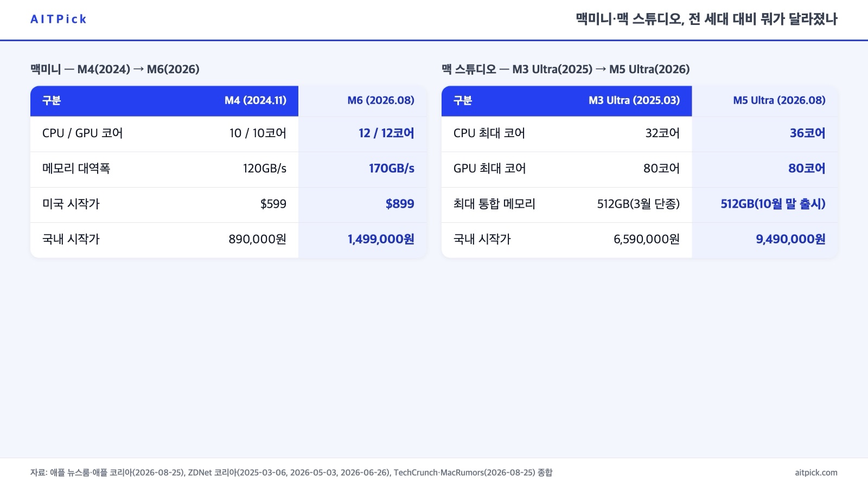Click the '512GB(3월 단종)' cell
This screenshot has height=488, width=868.
(x=639, y=204)
